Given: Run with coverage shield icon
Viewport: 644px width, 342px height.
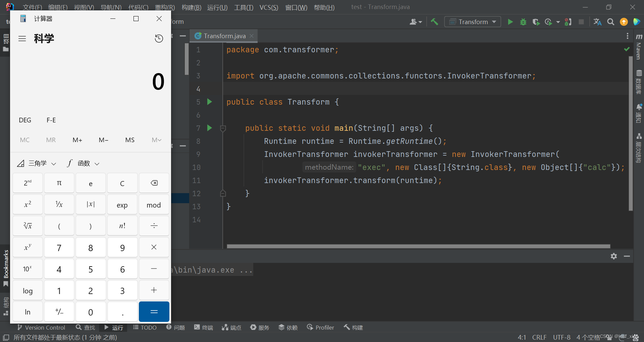Looking at the screenshot, I should click(x=536, y=22).
